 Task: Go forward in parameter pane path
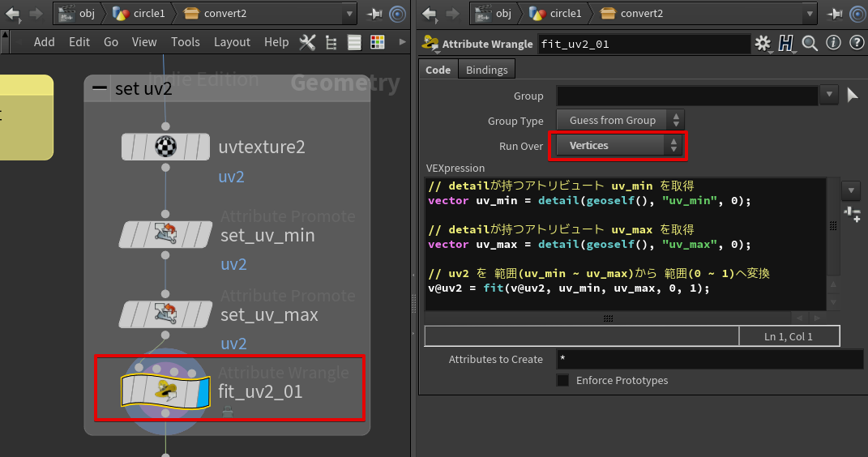pos(452,13)
